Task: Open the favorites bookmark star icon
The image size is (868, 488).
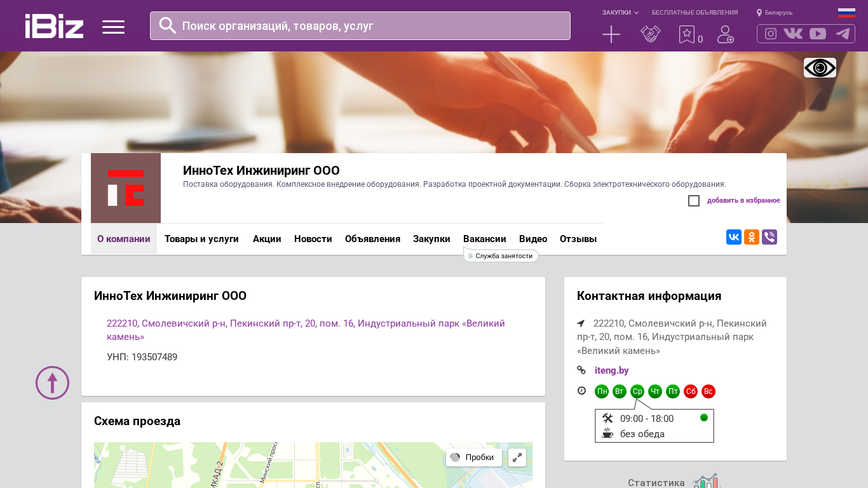Action: pos(687,34)
